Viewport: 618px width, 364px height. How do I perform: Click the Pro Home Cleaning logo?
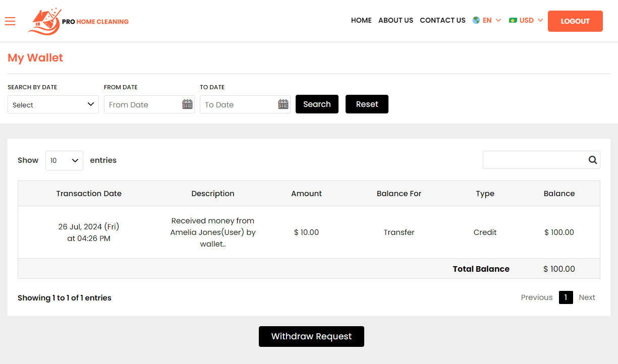[79, 21]
